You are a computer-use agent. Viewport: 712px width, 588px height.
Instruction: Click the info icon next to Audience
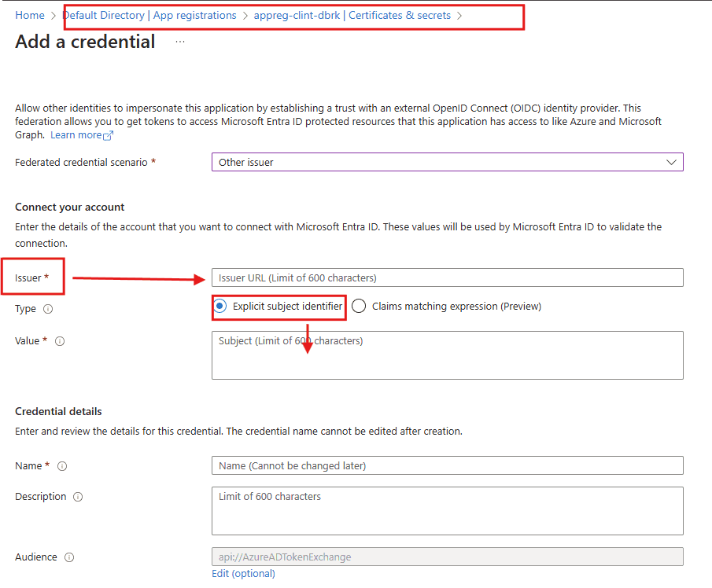(69, 557)
